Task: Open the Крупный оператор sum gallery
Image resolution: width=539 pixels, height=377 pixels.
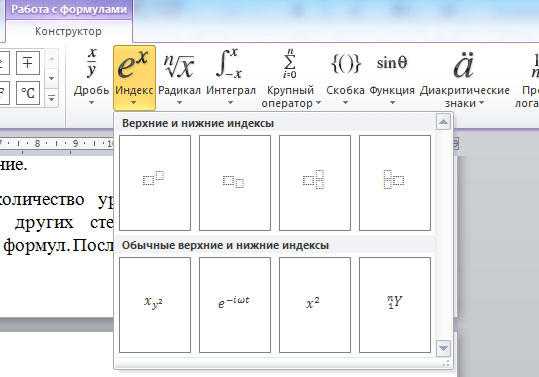Action: coord(290,78)
